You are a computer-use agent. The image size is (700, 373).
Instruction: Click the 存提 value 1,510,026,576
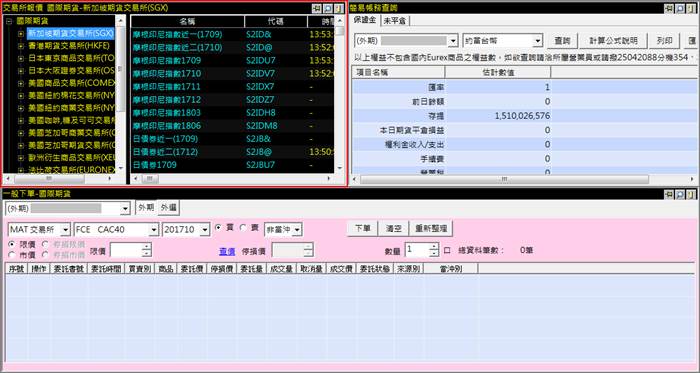pos(522,116)
